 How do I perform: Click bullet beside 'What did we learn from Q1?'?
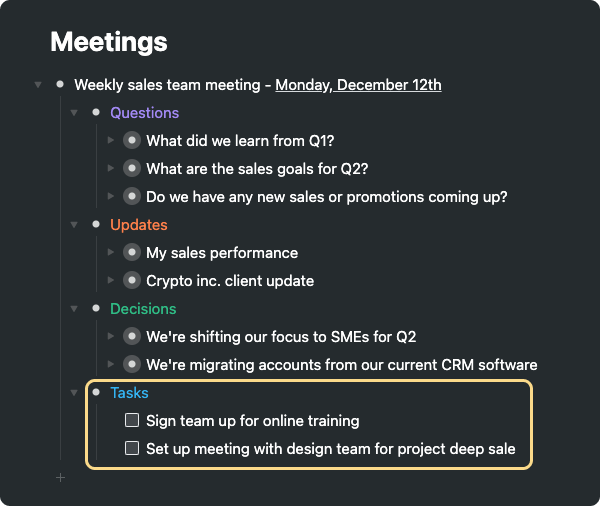131,141
